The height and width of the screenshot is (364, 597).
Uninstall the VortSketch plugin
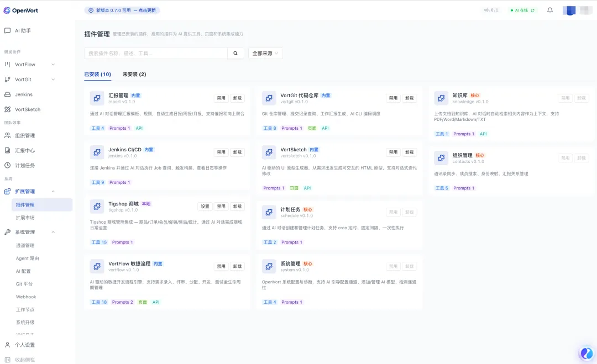pos(409,152)
